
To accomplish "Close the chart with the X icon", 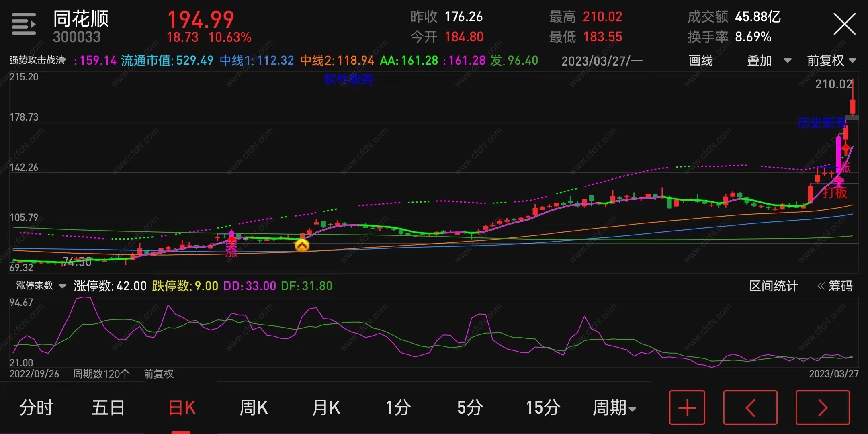I will [x=844, y=24].
